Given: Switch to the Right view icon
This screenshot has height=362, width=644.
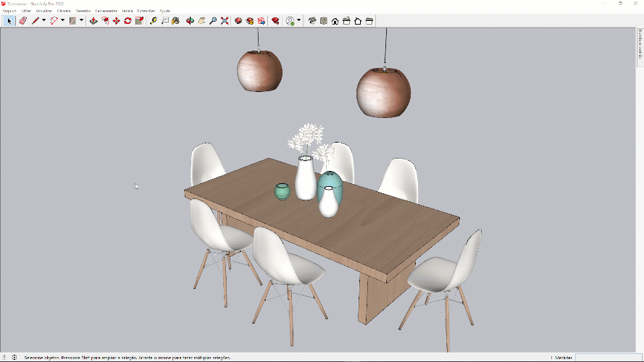Looking at the screenshot, I should tap(346, 21).
